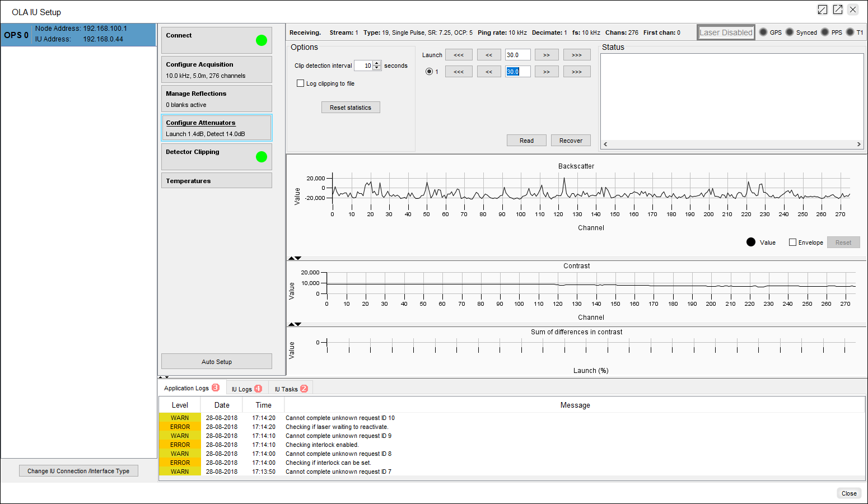Open the IU Tasks tab
The height and width of the screenshot is (504, 868).
coord(290,388)
